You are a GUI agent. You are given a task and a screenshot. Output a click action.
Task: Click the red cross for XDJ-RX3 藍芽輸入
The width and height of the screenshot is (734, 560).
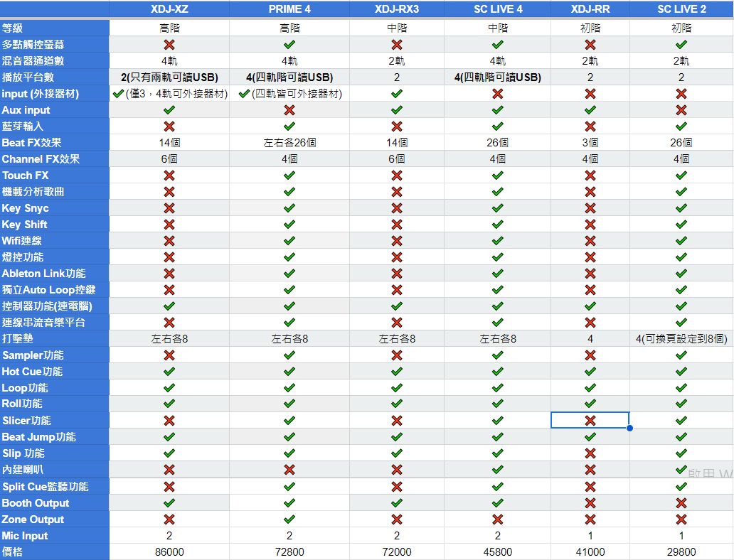click(396, 126)
